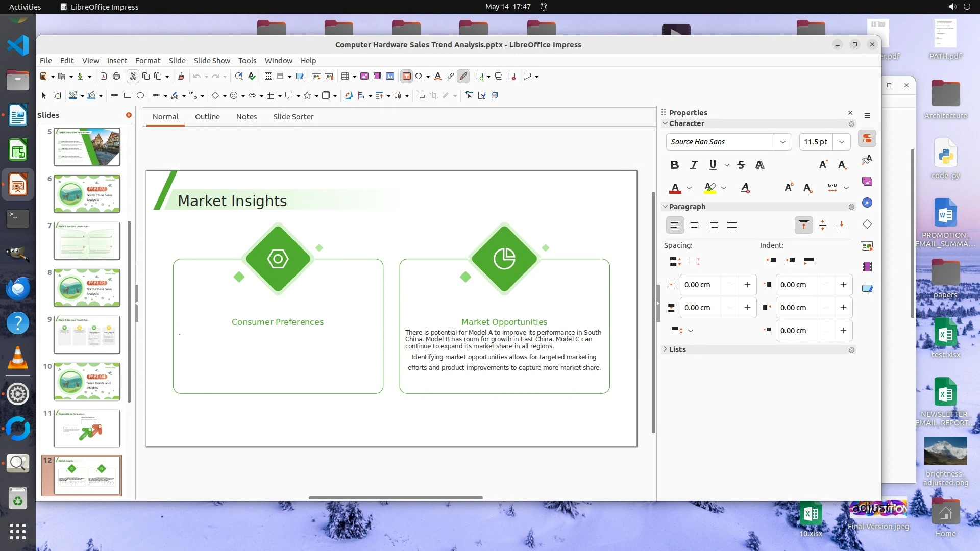Toggle center paragraph alignment
Image resolution: width=980 pixels, height=551 pixels.
tap(694, 225)
